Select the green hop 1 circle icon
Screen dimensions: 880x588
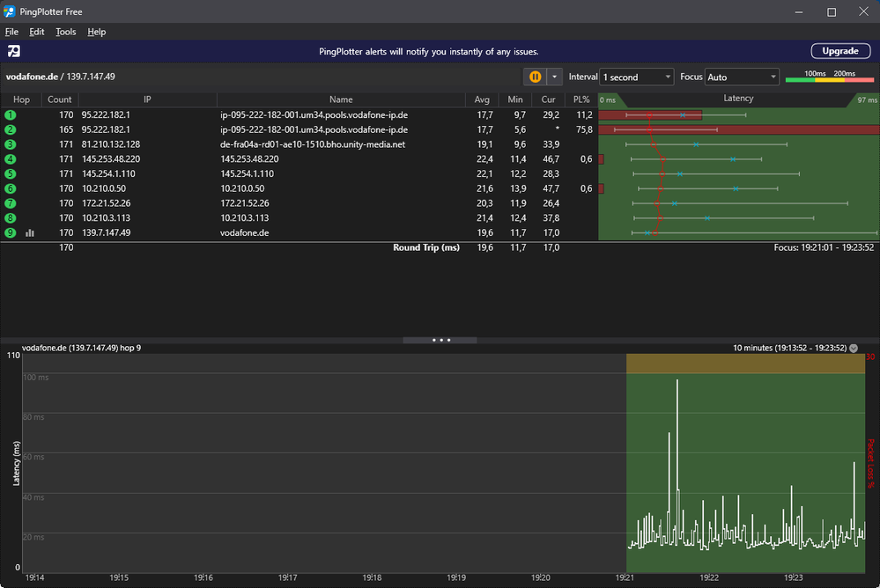11,114
